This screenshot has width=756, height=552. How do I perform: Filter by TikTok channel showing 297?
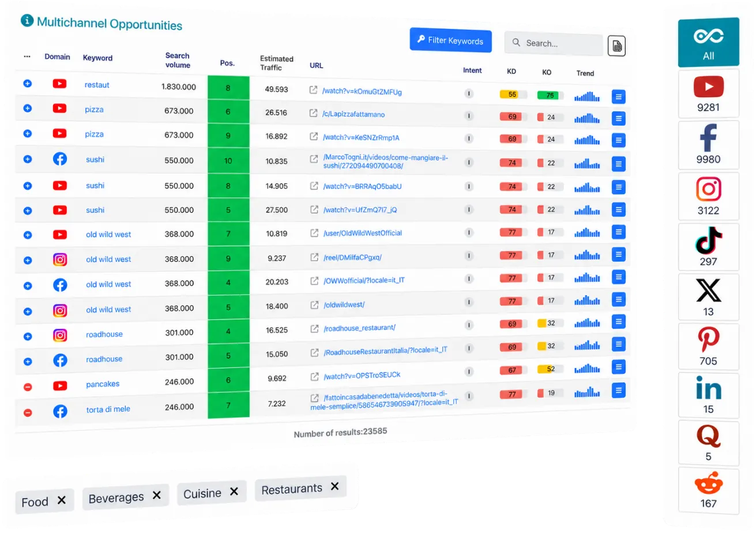pyautogui.click(x=708, y=247)
